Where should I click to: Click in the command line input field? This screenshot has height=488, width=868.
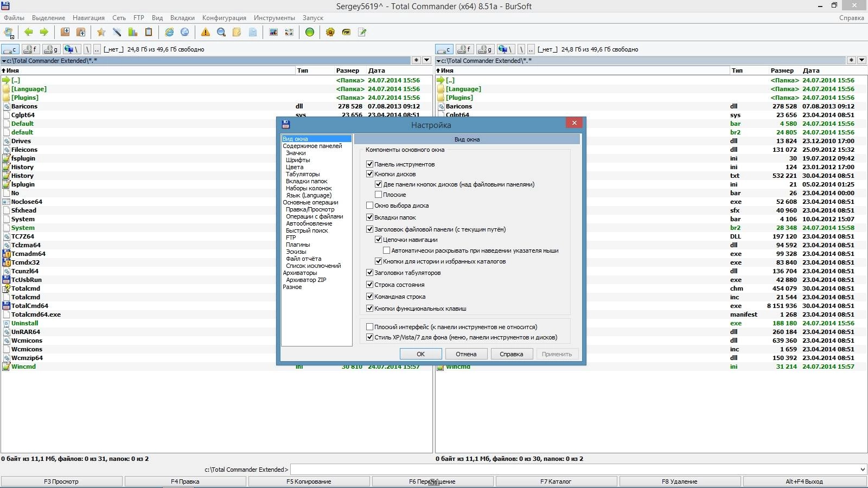point(575,470)
